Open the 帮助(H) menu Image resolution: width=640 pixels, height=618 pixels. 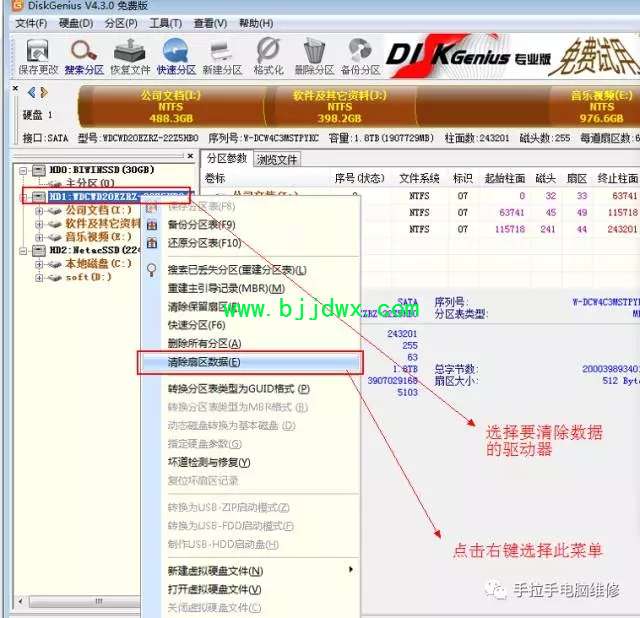pos(256,23)
